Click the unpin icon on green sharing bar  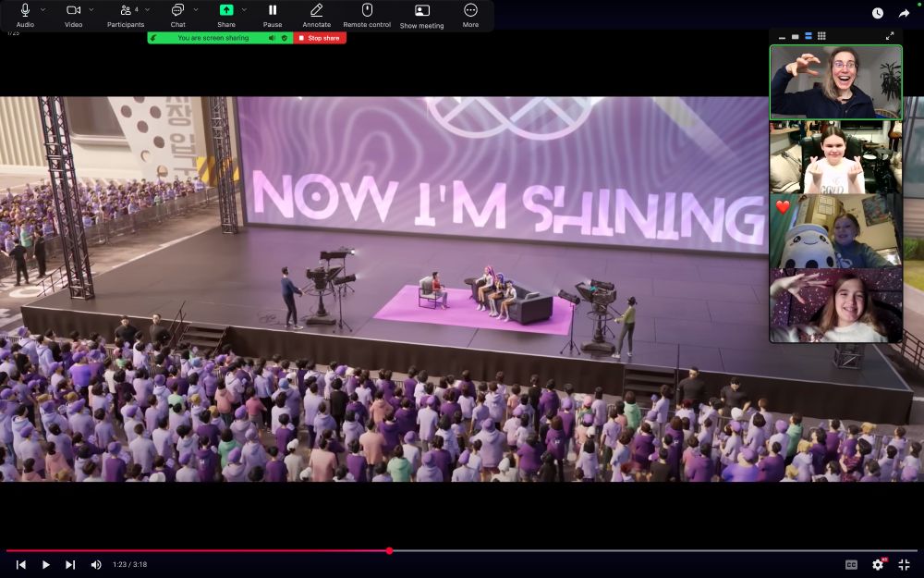pyautogui.click(x=153, y=38)
